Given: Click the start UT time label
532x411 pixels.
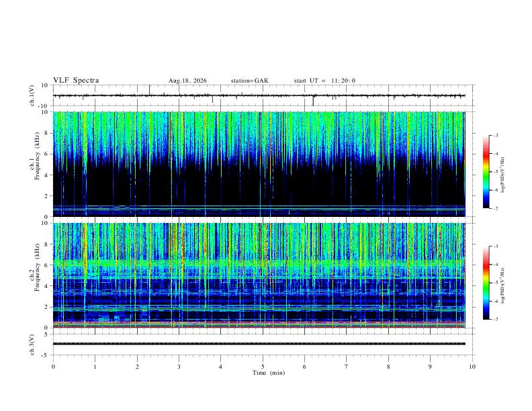Looking at the screenshot, I should (324, 81).
